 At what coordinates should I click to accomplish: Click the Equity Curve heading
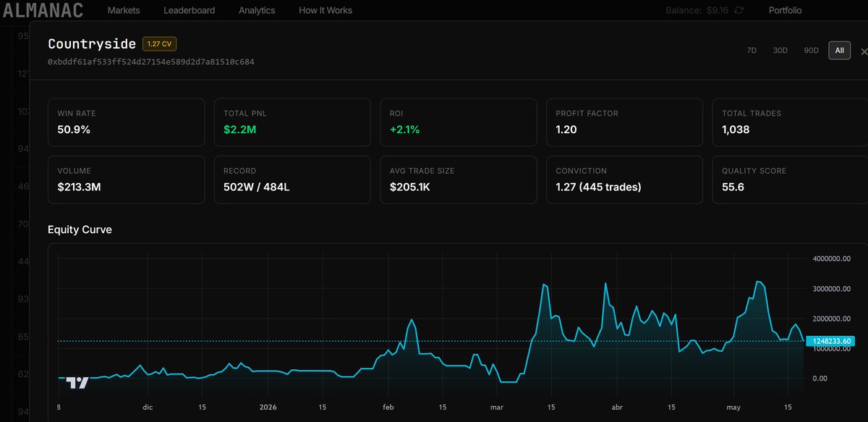point(80,229)
